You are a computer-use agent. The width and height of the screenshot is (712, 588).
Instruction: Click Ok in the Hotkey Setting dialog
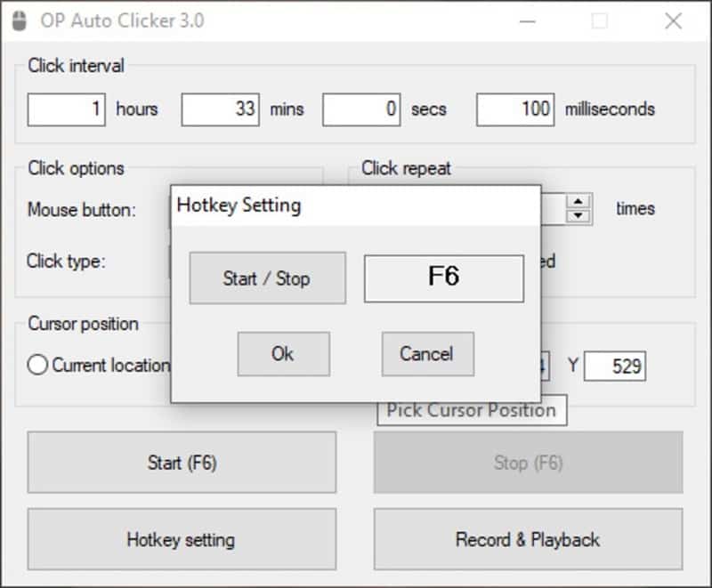283,353
